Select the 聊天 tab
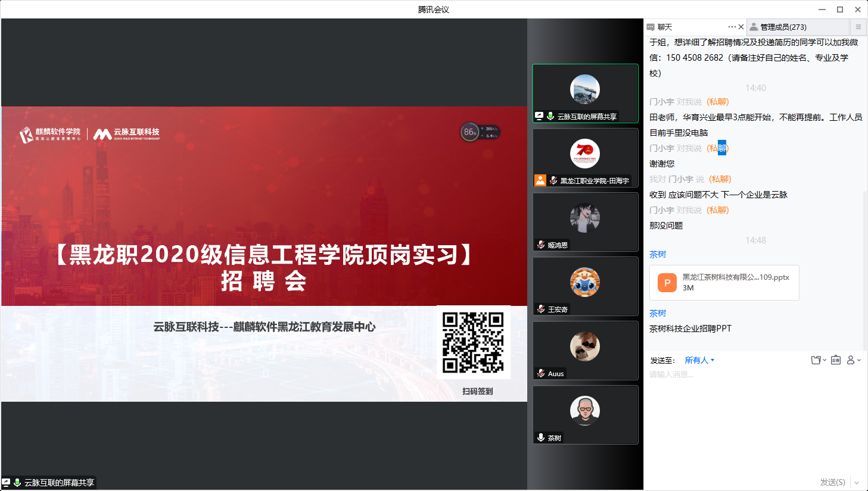Screen dimensions: 868x491 664,27
